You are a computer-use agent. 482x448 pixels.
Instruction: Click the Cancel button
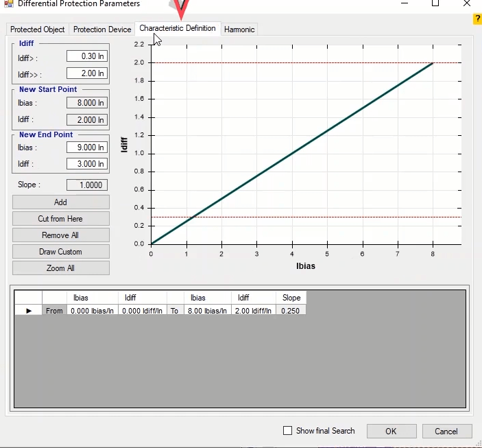tap(446, 432)
